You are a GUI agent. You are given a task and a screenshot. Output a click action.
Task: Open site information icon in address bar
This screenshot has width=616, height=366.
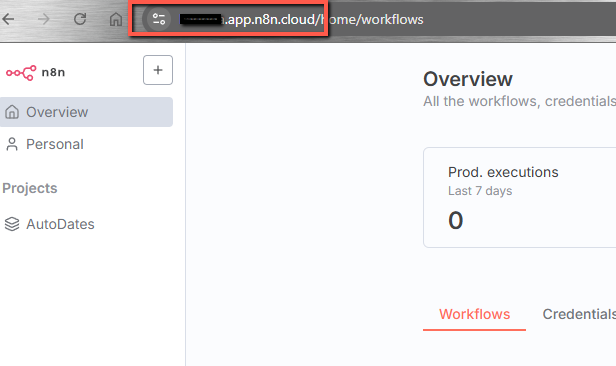159,19
